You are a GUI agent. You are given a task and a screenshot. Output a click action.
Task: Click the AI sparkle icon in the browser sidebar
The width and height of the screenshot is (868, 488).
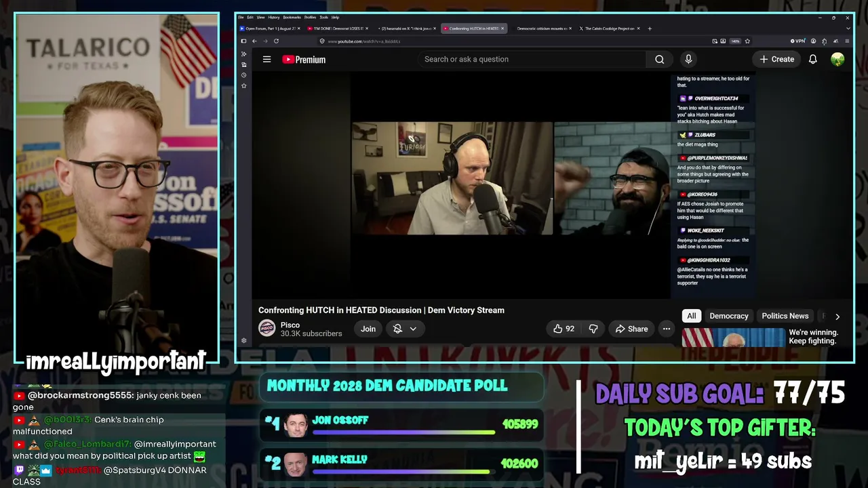244,54
